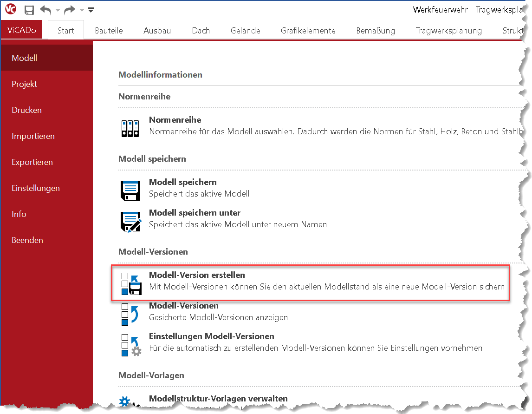Click the Modell speichern floppy disk icon
The image size is (532, 414).
tap(130, 191)
